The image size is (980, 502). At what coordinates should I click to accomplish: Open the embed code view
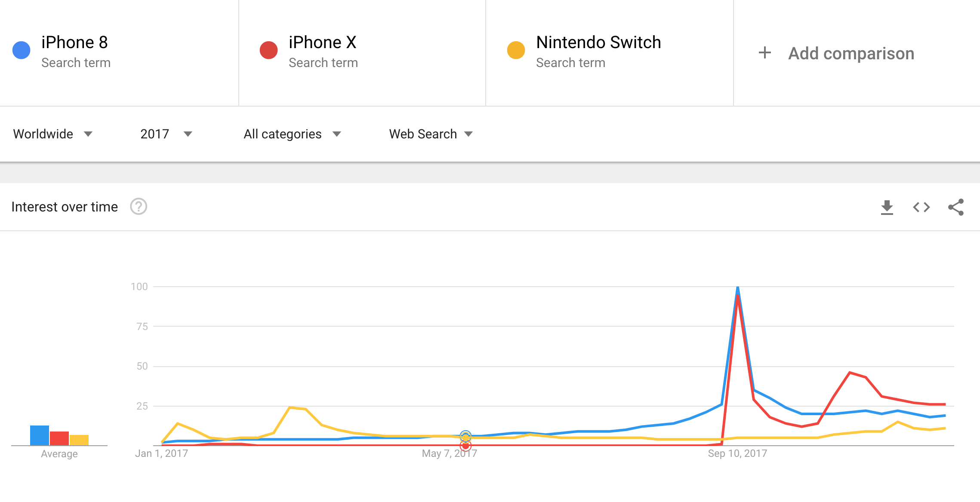(x=921, y=207)
